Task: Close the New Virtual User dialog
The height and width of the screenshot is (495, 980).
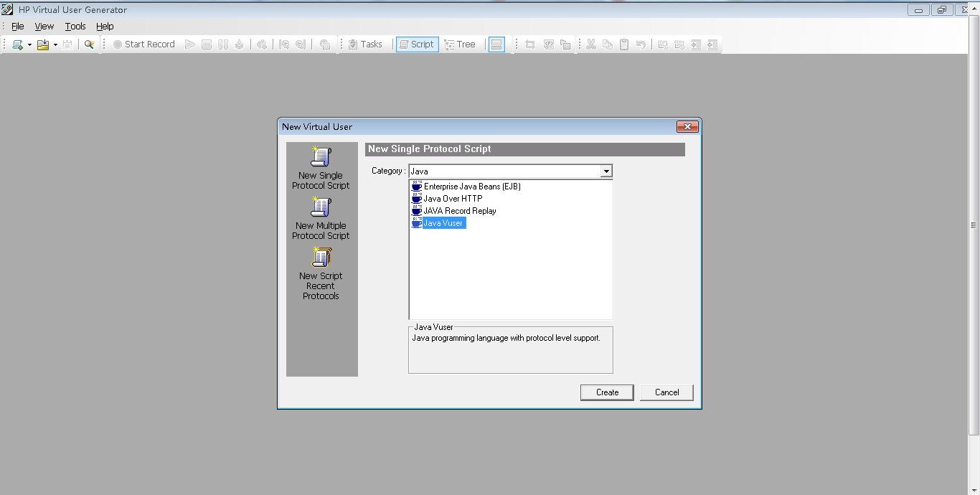Action: (x=687, y=127)
